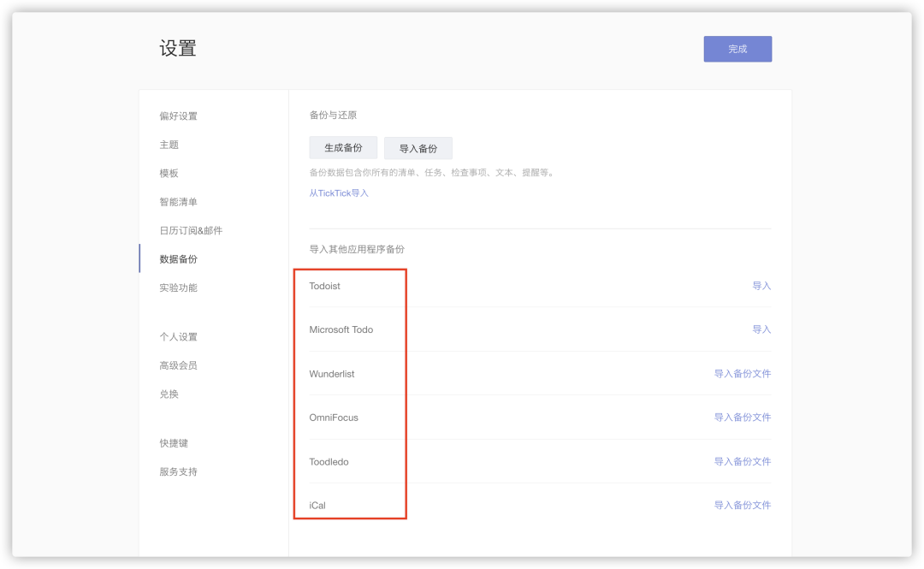Go to 智能清单 settings
The image size is (924, 569).
tap(178, 202)
